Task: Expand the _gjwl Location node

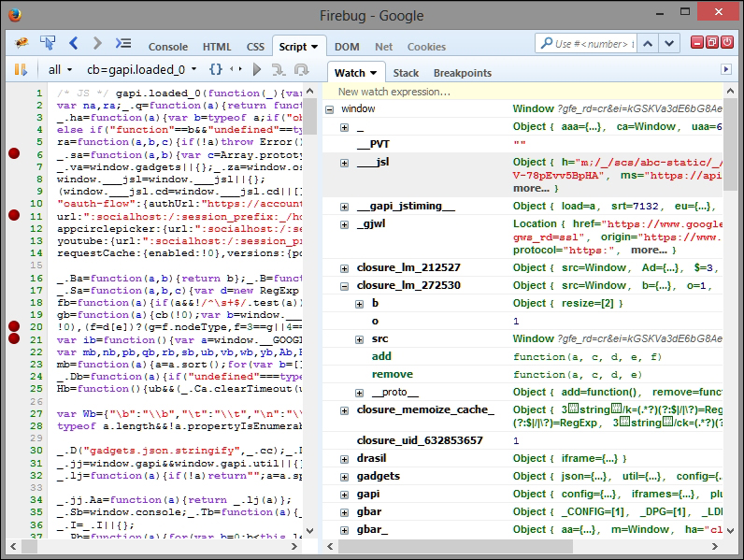Action: 345,224
